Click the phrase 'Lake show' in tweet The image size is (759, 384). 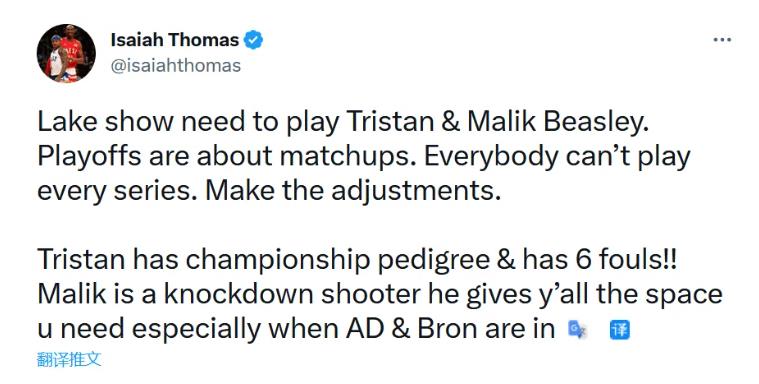(105, 122)
